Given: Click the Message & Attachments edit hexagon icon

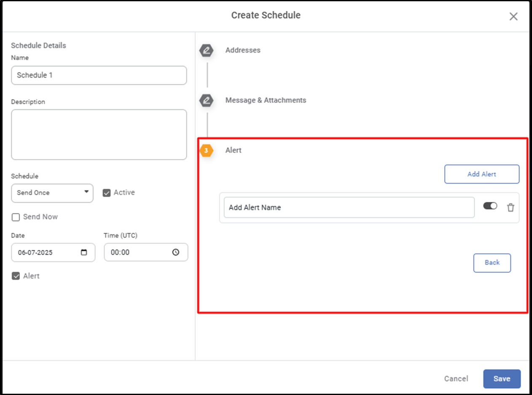Looking at the screenshot, I should [x=207, y=101].
